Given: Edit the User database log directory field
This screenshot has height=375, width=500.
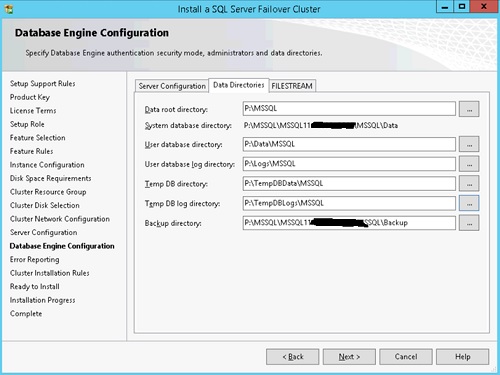Looking at the screenshot, I should pos(349,164).
